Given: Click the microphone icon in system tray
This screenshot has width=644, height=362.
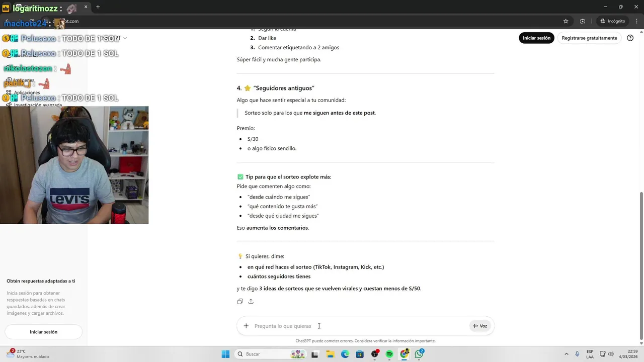Looking at the screenshot, I should point(577,354).
